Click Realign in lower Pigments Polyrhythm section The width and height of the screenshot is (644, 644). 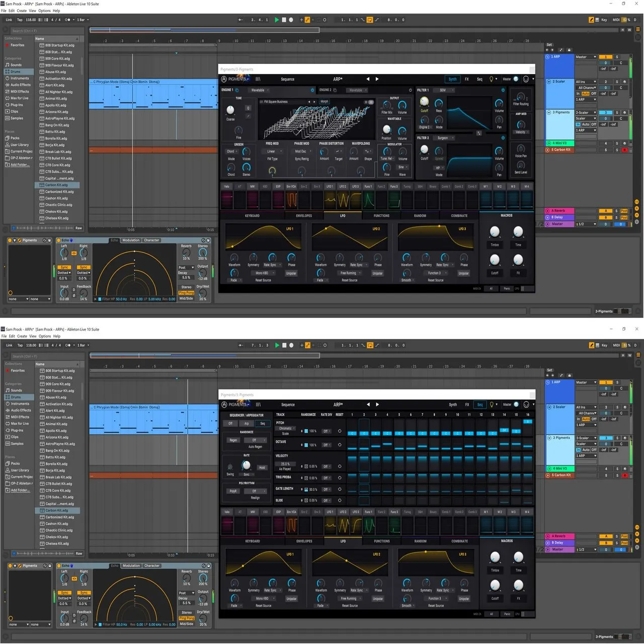point(255,498)
